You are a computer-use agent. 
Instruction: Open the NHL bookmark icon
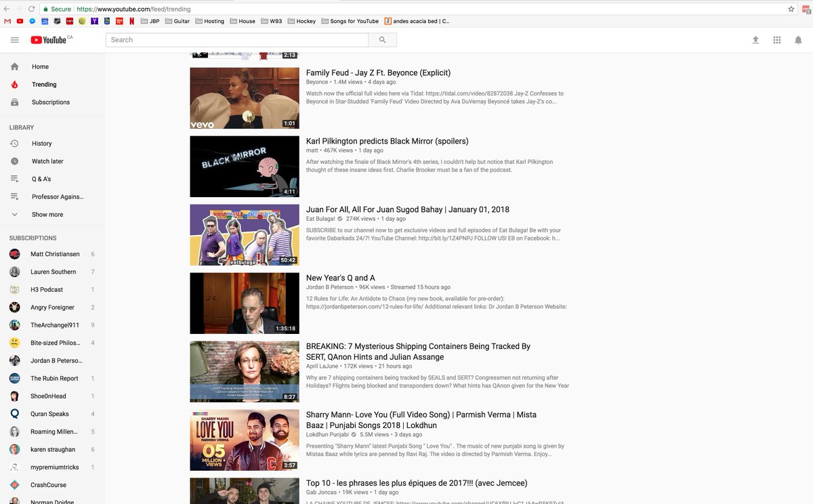tap(57, 21)
